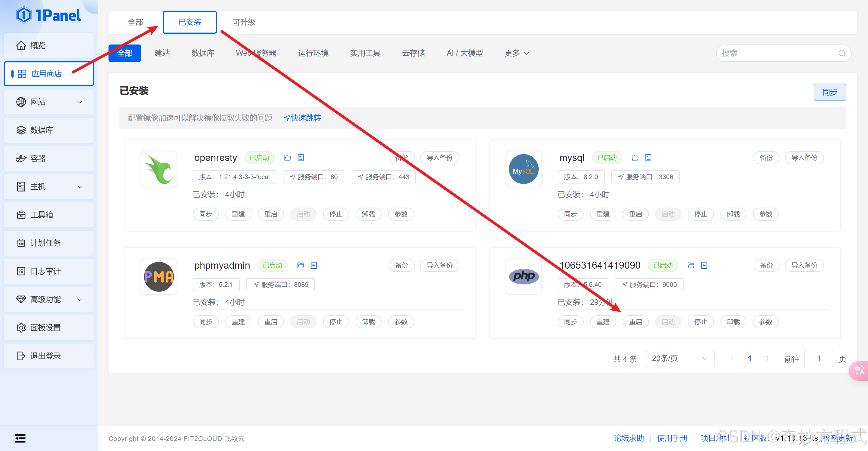This screenshot has height=451, width=868.
Task: Open the 概览 overview page
Action: click(49, 46)
